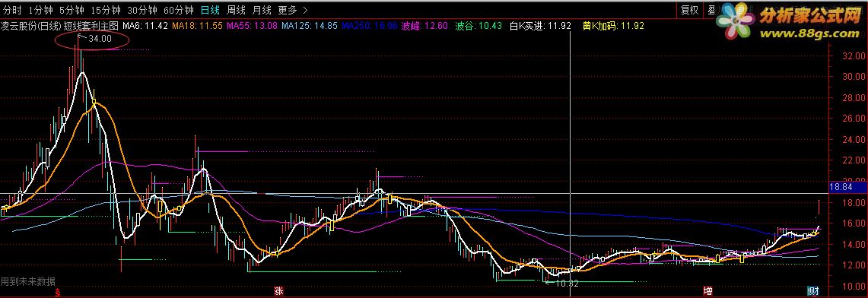Switch to the 15分钟 chart
868x298 pixels.
click(106, 10)
